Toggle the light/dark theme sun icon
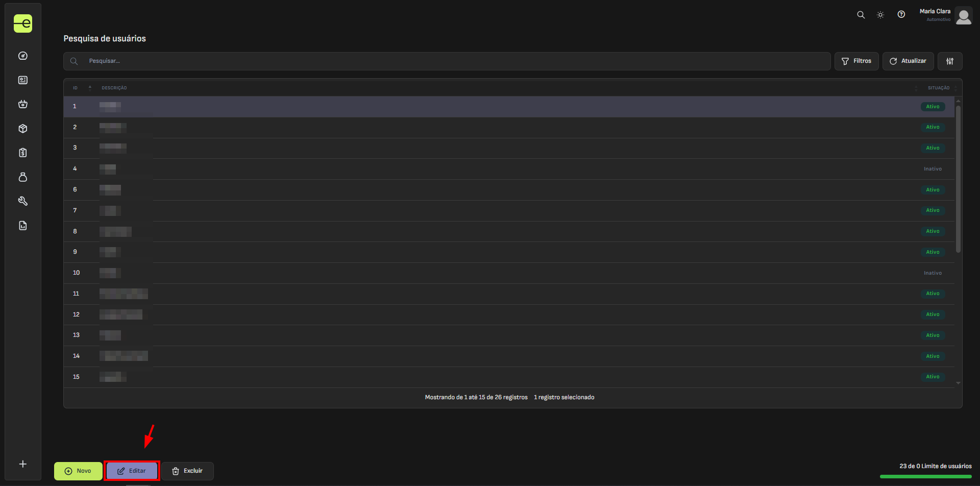The width and height of the screenshot is (980, 486). (880, 15)
